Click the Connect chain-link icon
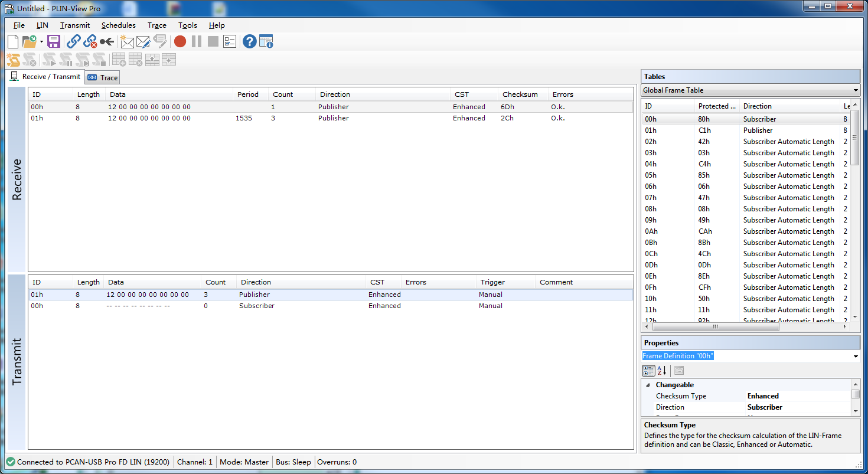The height and width of the screenshot is (474, 868). (x=73, y=41)
